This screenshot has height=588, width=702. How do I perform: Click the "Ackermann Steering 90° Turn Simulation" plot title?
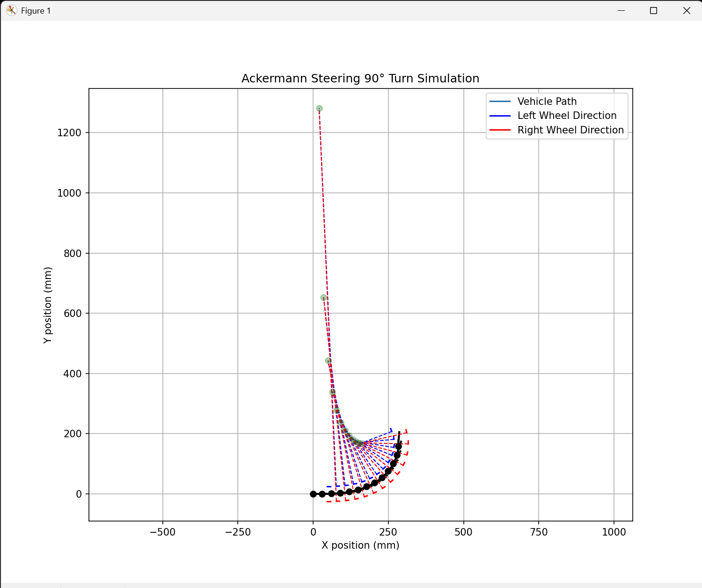[360, 78]
